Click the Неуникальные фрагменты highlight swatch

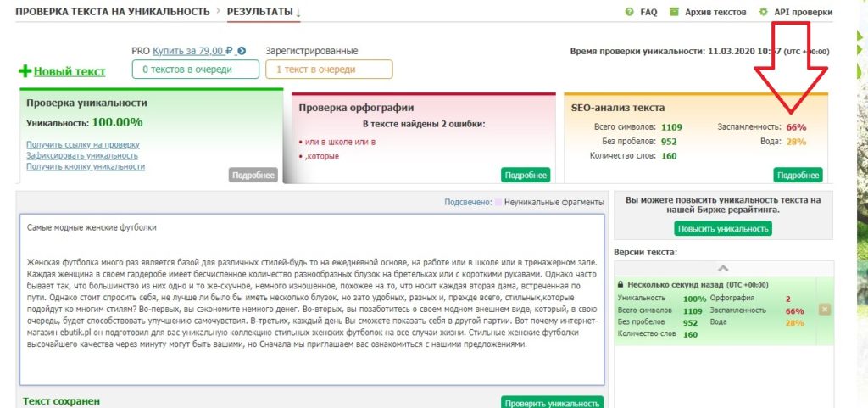pyautogui.click(x=498, y=203)
